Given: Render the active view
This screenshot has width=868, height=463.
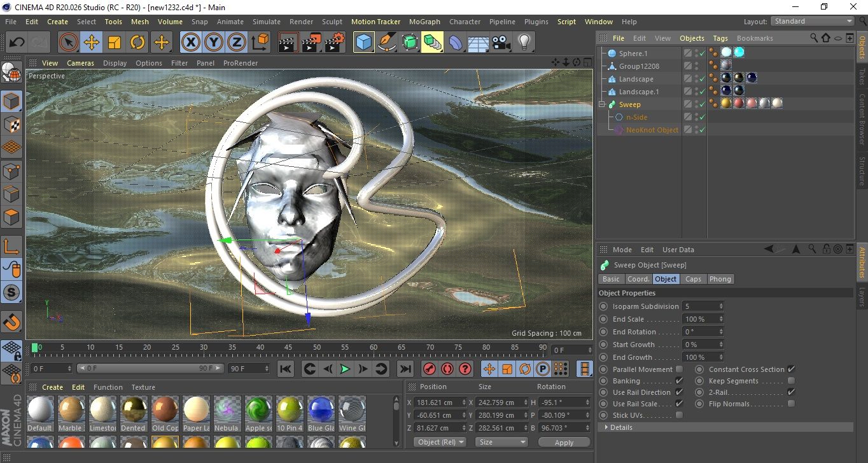Looking at the screenshot, I should click(289, 43).
